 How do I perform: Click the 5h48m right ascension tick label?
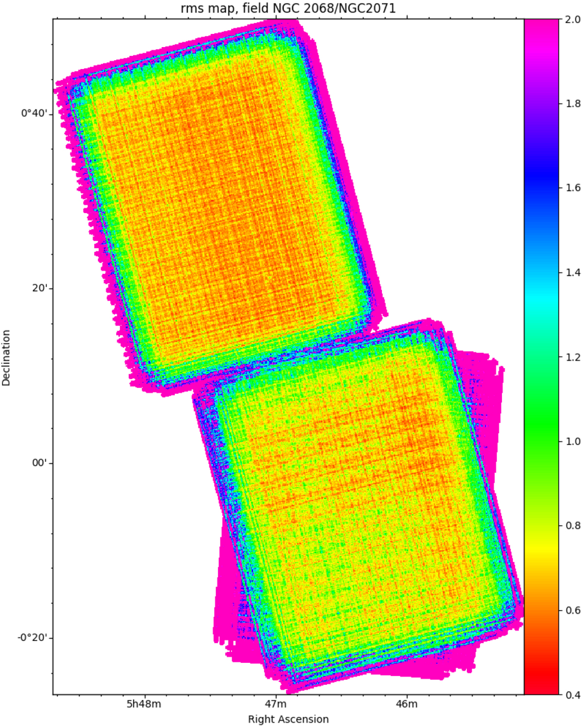pyautogui.click(x=144, y=704)
